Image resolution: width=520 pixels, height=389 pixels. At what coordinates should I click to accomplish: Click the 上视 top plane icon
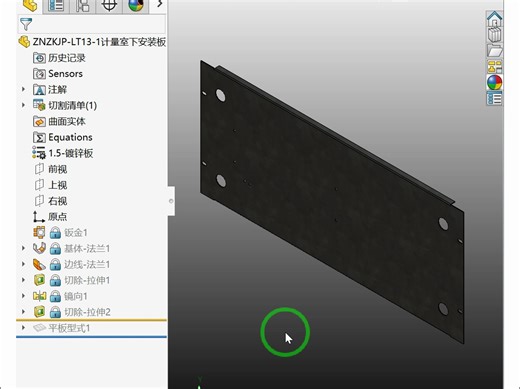pos(39,185)
